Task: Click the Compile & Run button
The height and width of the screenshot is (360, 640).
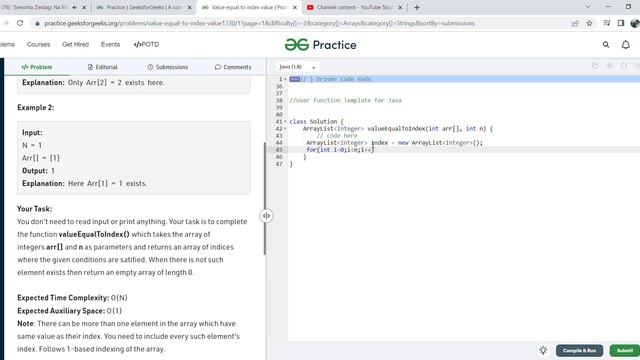Action: click(x=579, y=351)
